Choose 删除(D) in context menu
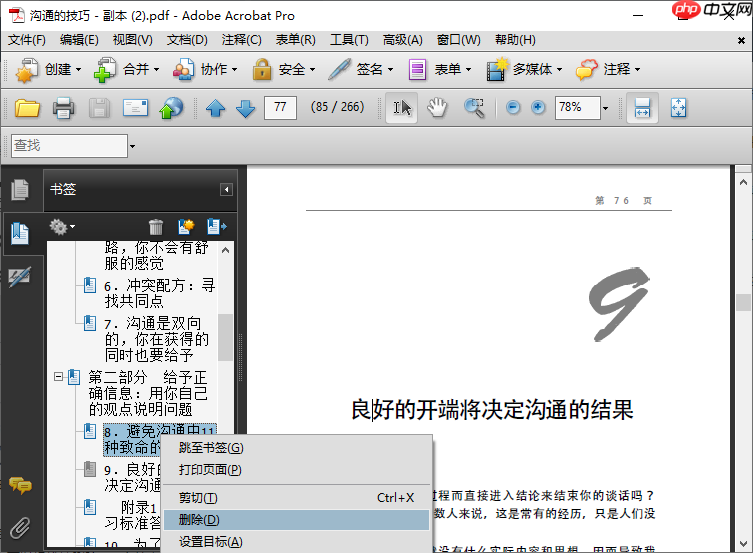Image resolution: width=753 pixels, height=553 pixels. (296, 520)
